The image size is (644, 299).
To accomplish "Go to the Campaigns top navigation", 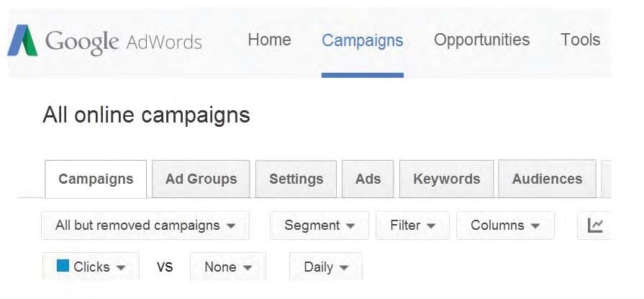I will click(362, 40).
